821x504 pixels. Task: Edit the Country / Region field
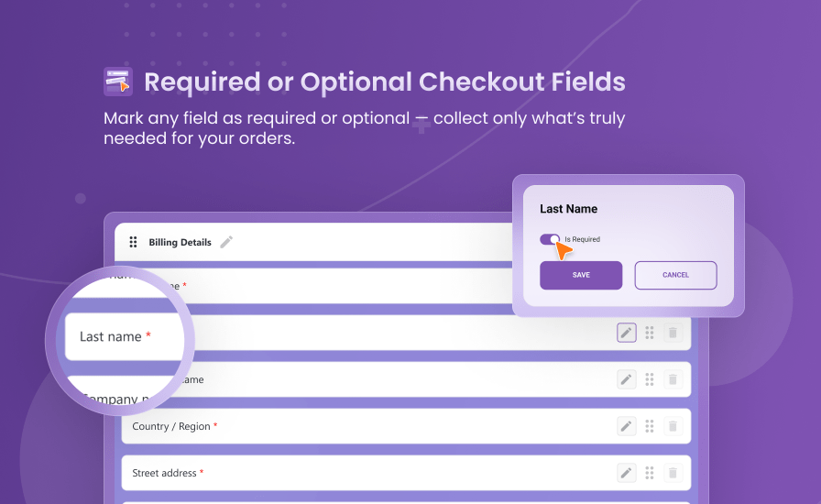[x=626, y=426]
